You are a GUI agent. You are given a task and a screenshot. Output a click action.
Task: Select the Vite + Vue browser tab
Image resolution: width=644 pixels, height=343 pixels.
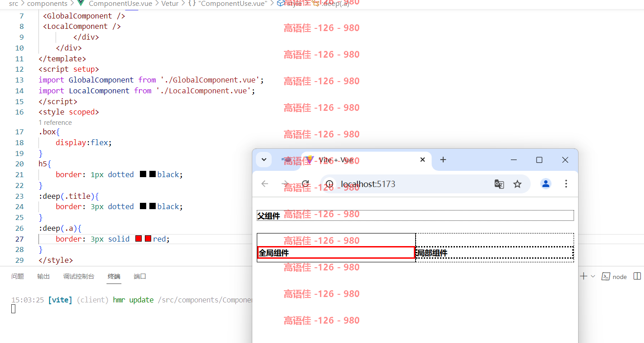pos(366,160)
